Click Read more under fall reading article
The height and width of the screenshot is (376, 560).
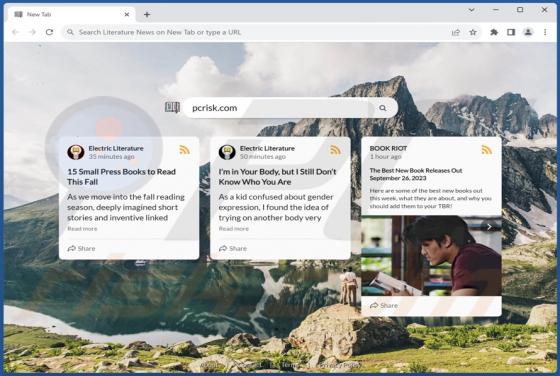pos(82,229)
